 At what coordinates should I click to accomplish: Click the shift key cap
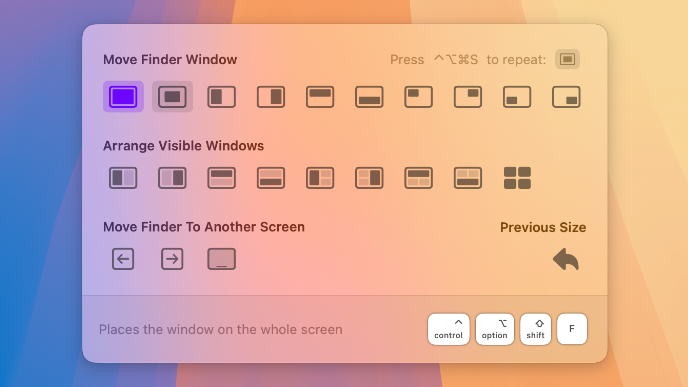pos(535,329)
